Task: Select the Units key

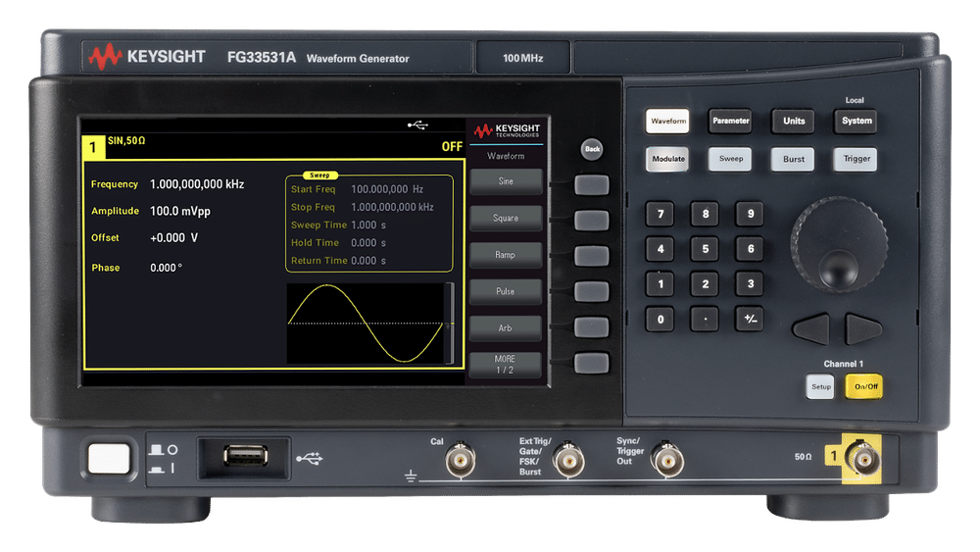Action: coord(794,122)
